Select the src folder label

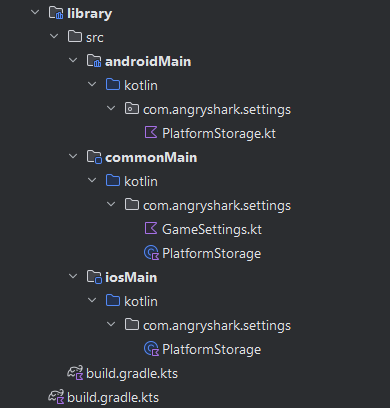(x=95, y=38)
